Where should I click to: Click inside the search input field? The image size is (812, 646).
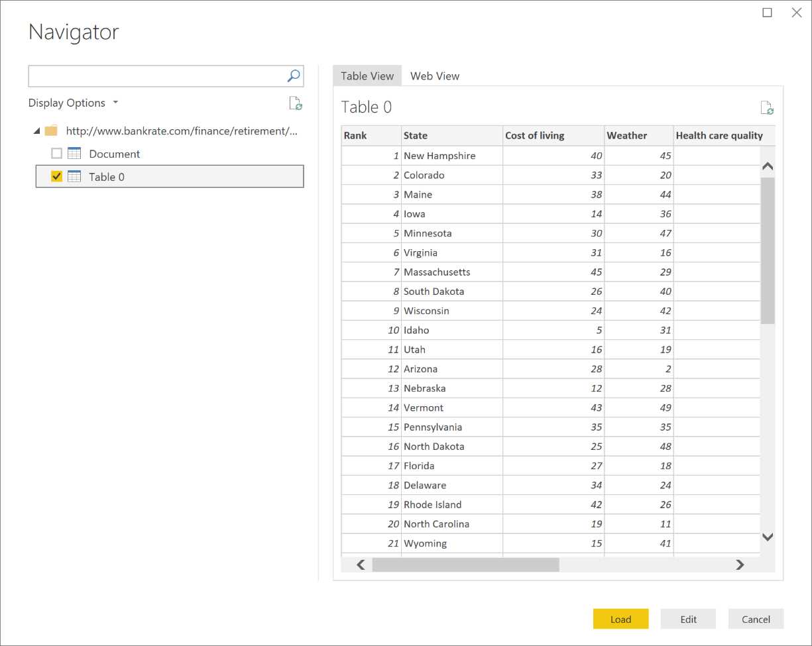152,76
